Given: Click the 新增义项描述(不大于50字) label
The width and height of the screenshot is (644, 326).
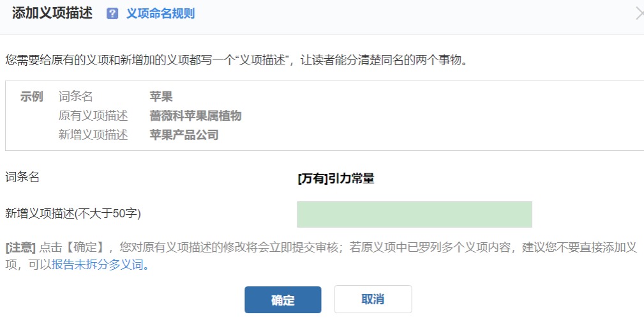Looking at the screenshot, I should click(x=73, y=213).
